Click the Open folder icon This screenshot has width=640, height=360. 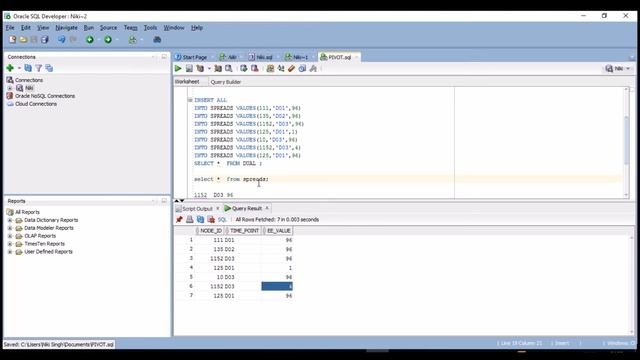click(x=23, y=40)
